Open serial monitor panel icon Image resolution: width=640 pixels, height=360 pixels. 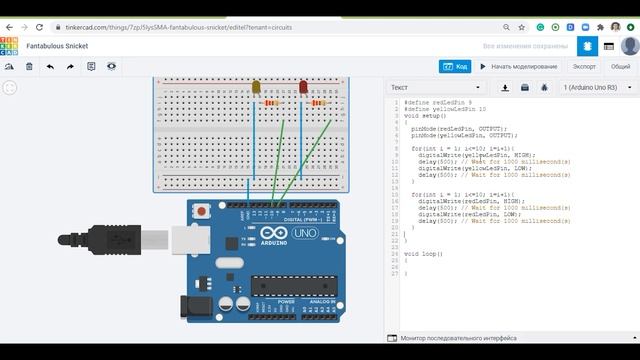click(392, 338)
